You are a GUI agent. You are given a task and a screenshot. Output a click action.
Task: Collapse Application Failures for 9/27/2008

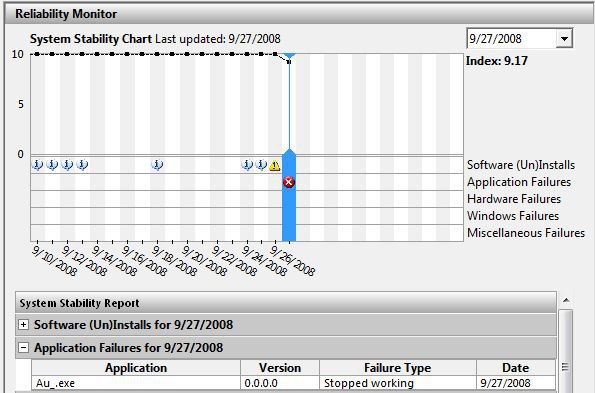tap(24, 347)
